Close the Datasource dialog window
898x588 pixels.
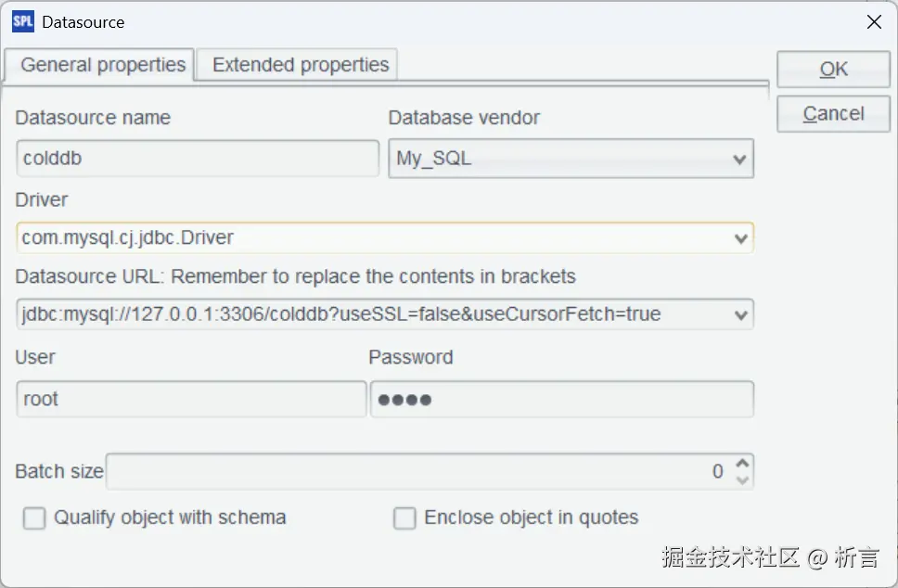pos(874,22)
